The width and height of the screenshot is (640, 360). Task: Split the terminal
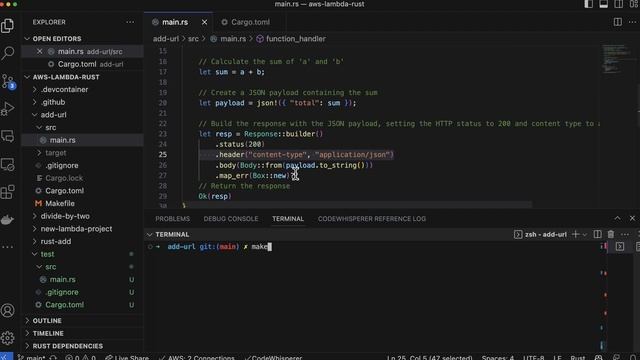[x=598, y=234]
